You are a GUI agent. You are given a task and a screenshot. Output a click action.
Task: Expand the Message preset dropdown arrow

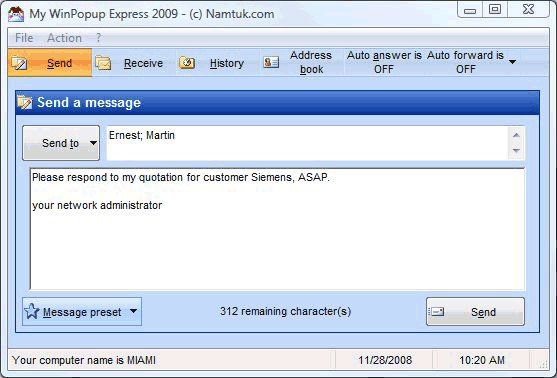[133, 311]
